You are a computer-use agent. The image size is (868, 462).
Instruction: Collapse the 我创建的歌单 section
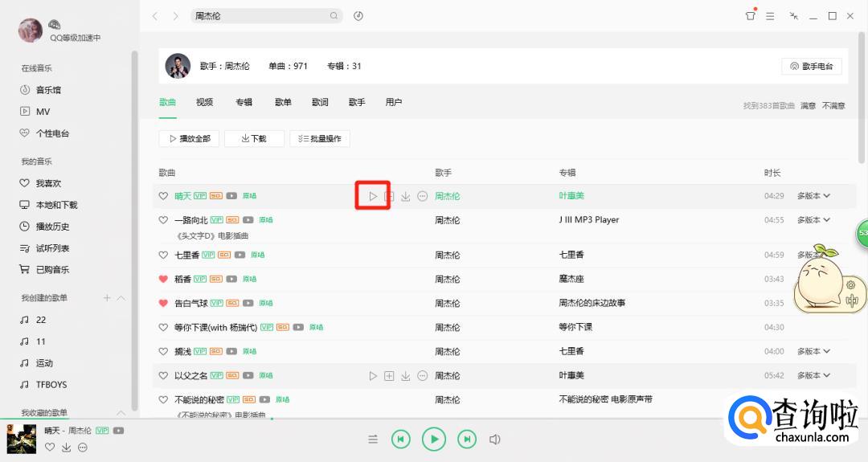click(x=121, y=297)
